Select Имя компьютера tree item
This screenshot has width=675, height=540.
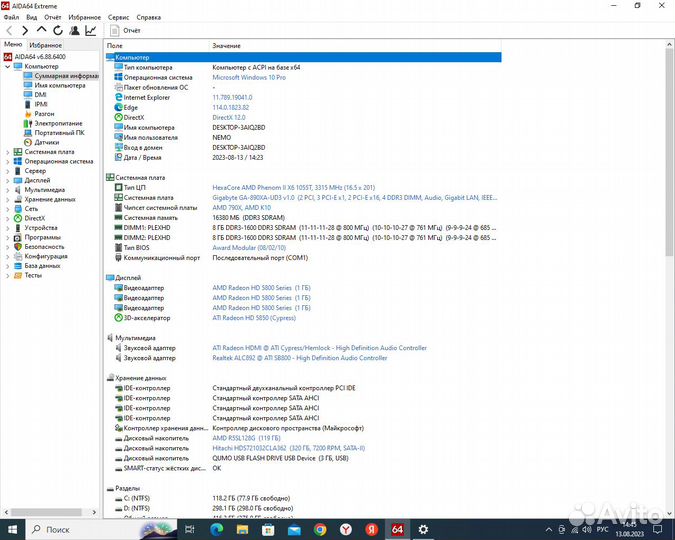[55, 85]
